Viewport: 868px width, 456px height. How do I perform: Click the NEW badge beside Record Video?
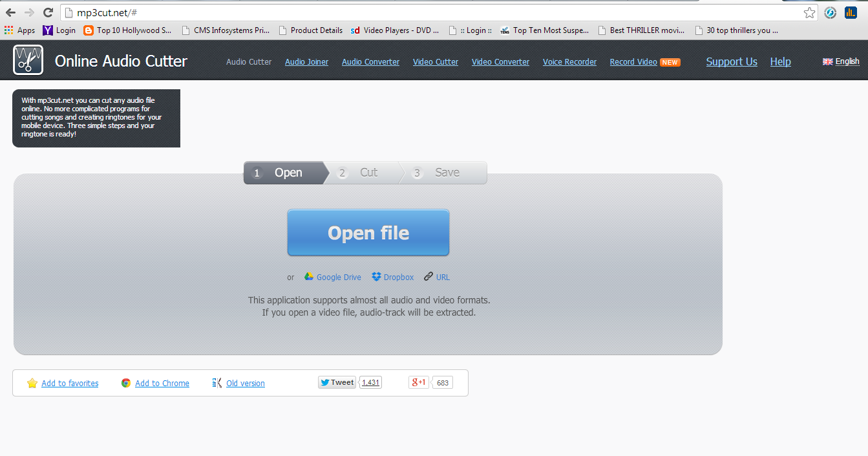pyautogui.click(x=670, y=62)
